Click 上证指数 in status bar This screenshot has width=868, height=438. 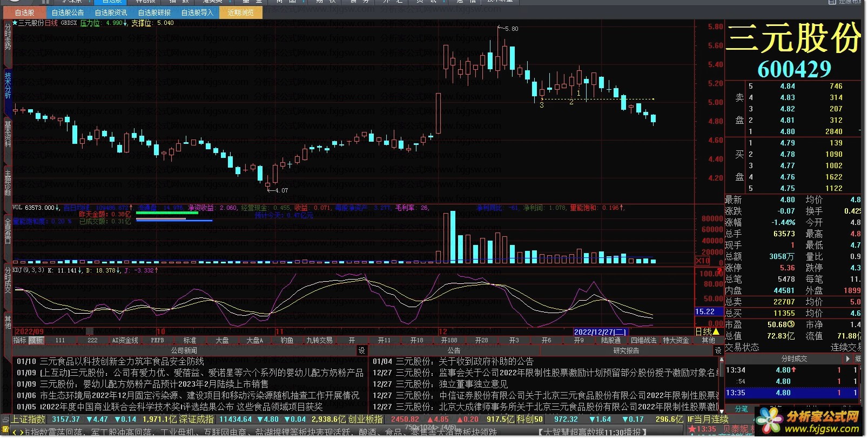28,419
